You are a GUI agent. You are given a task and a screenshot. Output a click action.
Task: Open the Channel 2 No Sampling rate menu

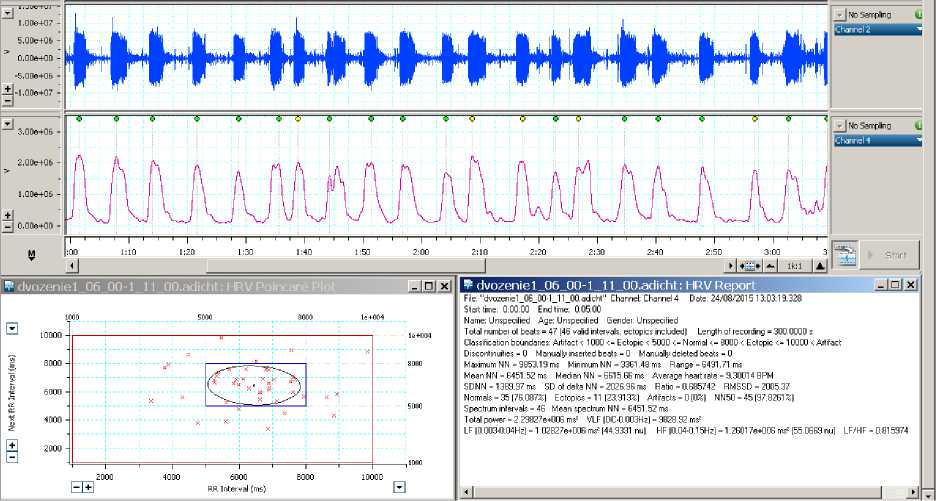(x=870, y=15)
